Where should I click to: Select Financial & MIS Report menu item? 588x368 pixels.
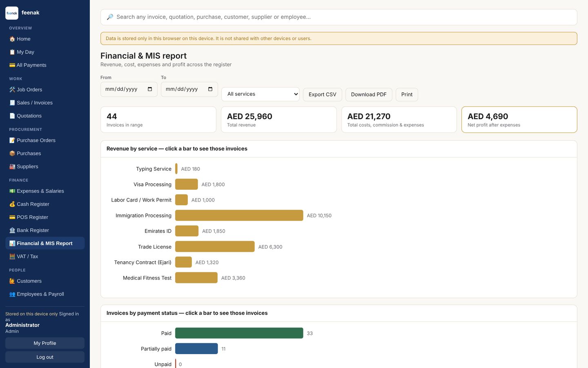pos(45,243)
